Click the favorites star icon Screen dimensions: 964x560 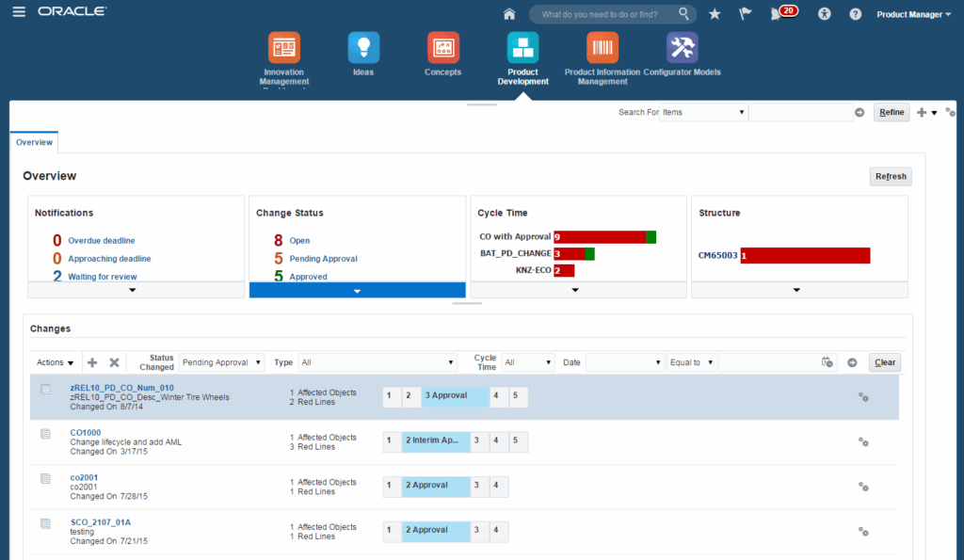click(714, 13)
